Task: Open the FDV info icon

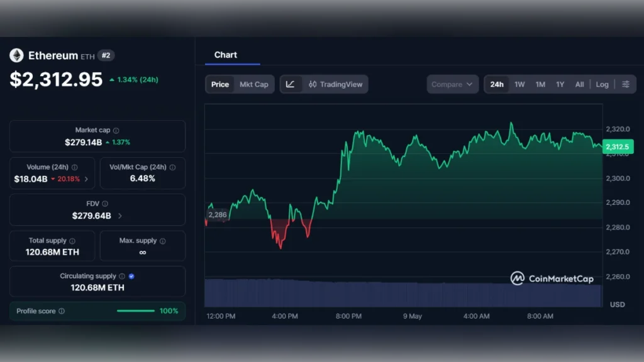Action: [x=105, y=204]
